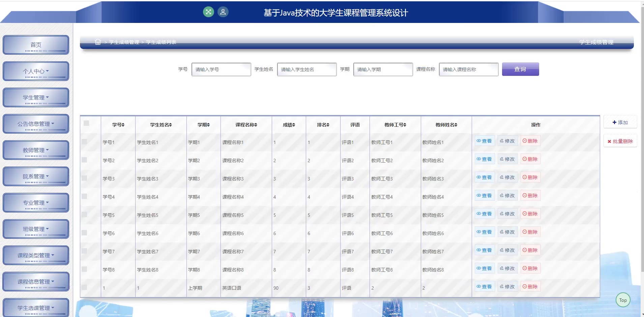This screenshot has height=317, width=644.
Task: Navigate to 首页 in the sidebar
Action: (x=36, y=45)
